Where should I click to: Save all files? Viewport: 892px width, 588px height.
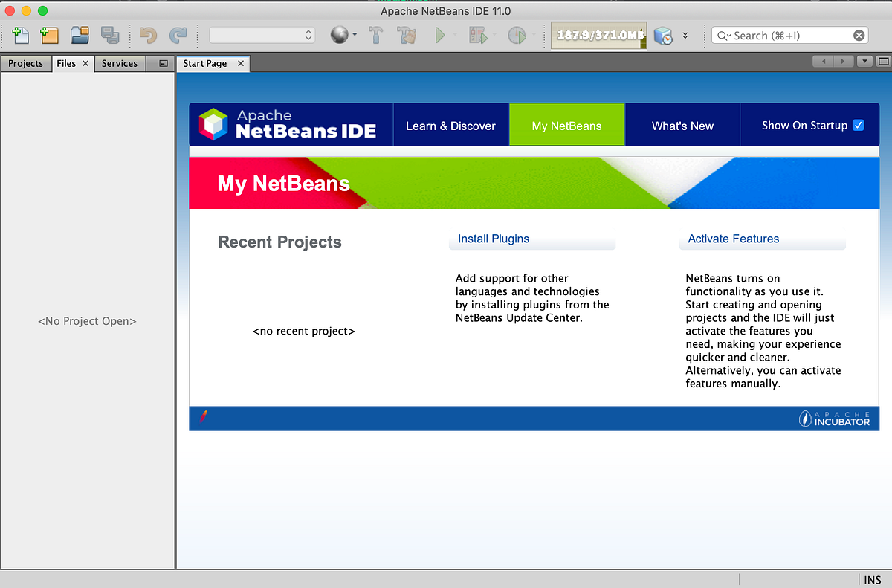109,35
